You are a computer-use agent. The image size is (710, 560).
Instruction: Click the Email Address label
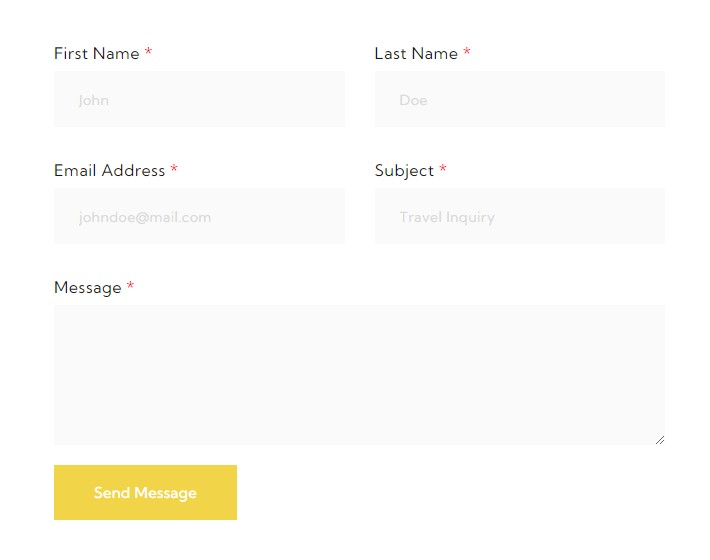109,171
